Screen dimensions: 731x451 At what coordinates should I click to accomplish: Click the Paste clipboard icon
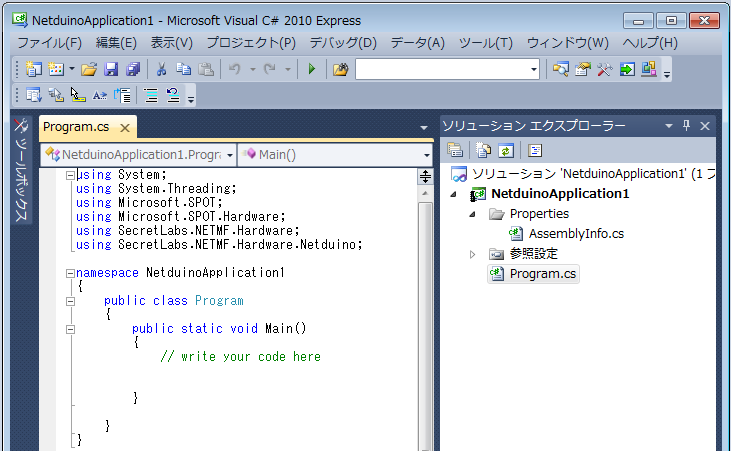pyautogui.click(x=206, y=69)
